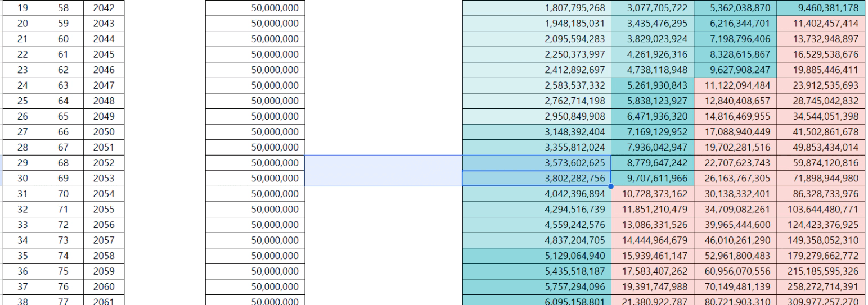Screen dimensions: 868x305
Task: Click value 7,198,796,406
Action: tap(735, 39)
